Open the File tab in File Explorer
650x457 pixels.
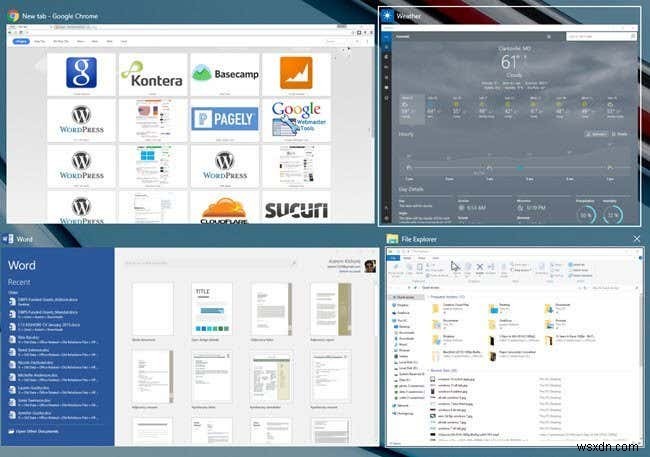(393, 258)
